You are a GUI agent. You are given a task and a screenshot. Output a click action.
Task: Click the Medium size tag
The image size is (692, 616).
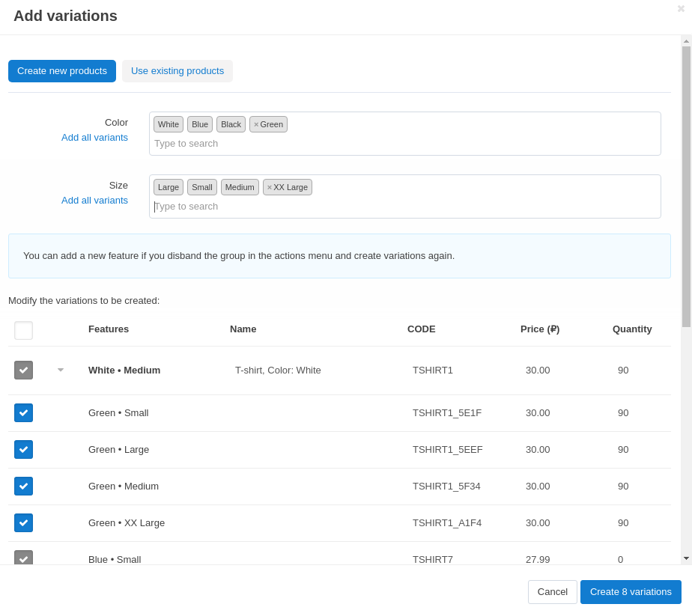click(x=240, y=187)
